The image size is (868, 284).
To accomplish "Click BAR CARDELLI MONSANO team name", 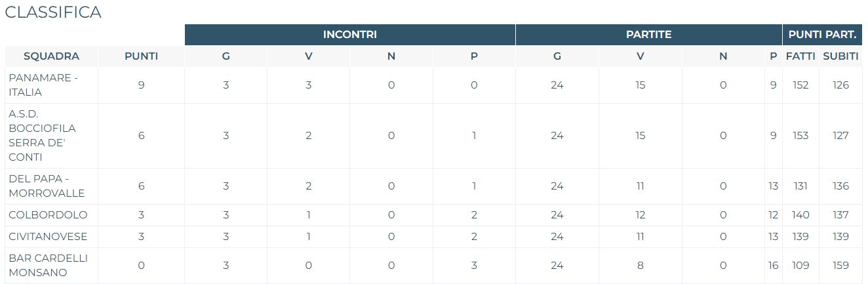I will click(48, 266).
